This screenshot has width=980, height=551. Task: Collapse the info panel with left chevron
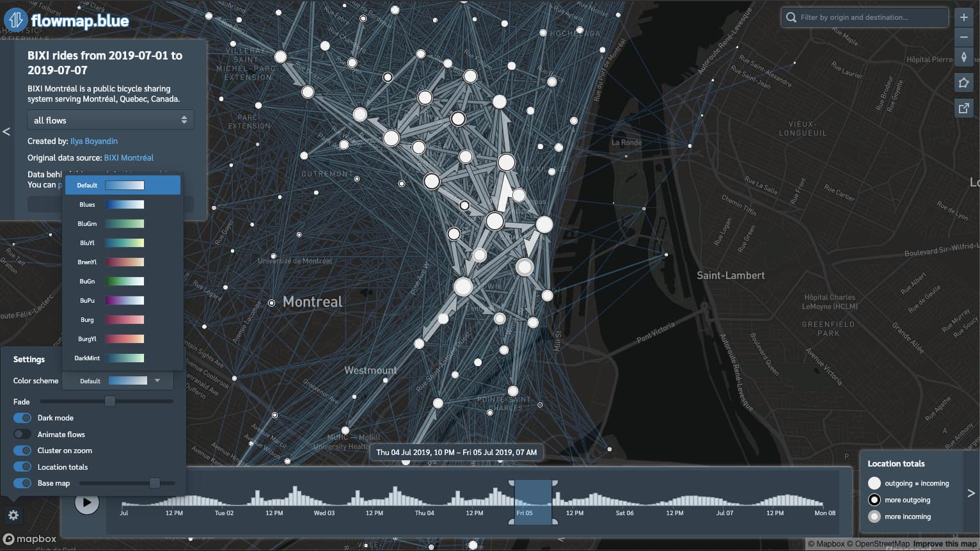[x=6, y=132]
